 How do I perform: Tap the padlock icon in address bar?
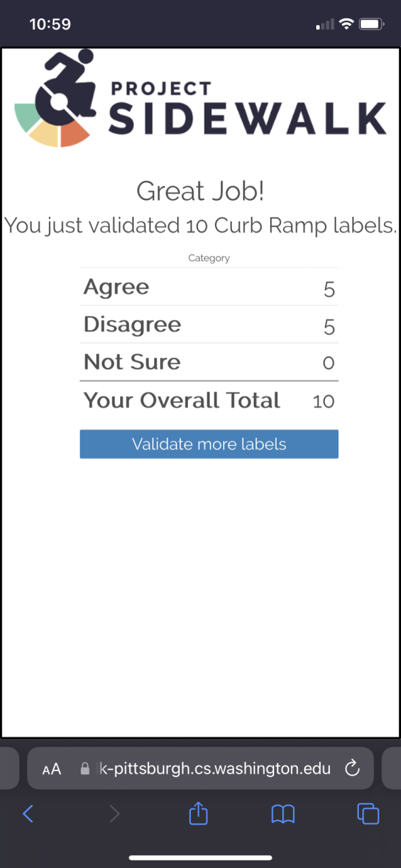pos(85,769)
